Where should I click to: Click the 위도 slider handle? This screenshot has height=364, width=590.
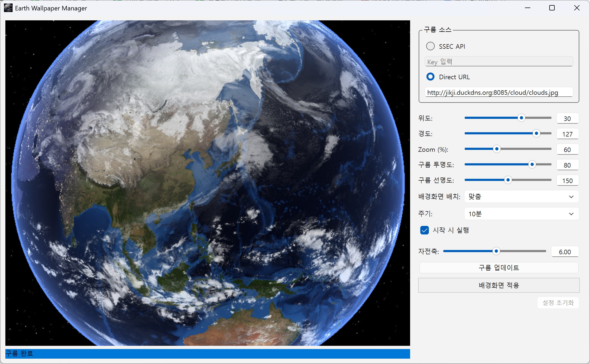coord(521,118)
